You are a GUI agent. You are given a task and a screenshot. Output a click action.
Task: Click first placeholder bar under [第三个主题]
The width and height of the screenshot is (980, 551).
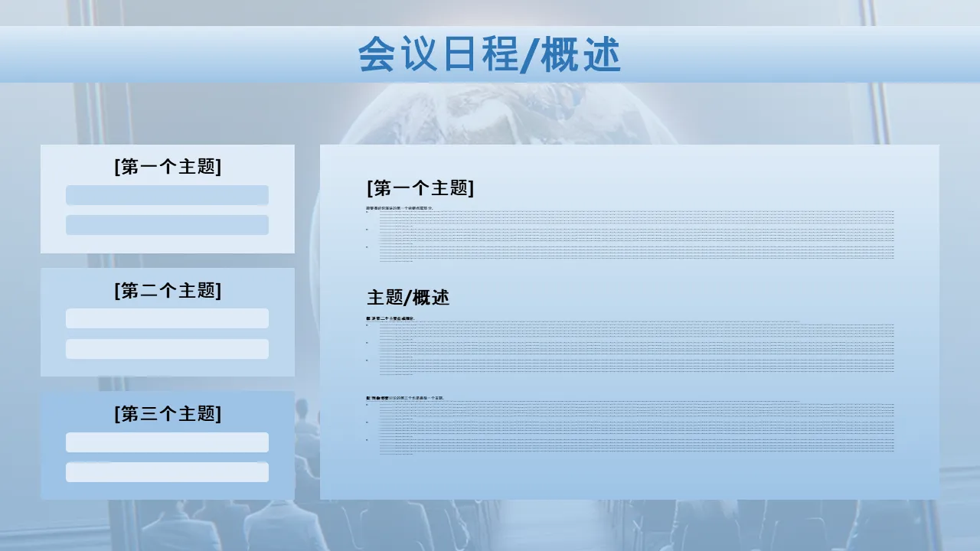pos(167,442)
